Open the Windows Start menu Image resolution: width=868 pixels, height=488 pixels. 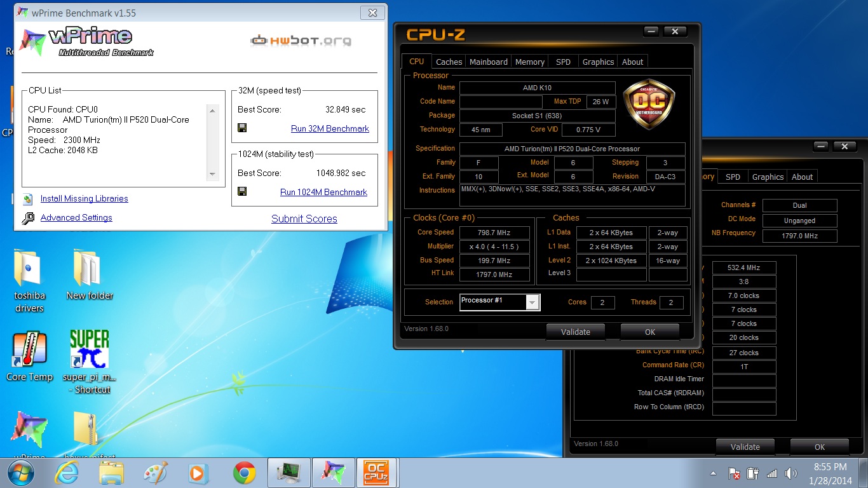tap(21, 473)
